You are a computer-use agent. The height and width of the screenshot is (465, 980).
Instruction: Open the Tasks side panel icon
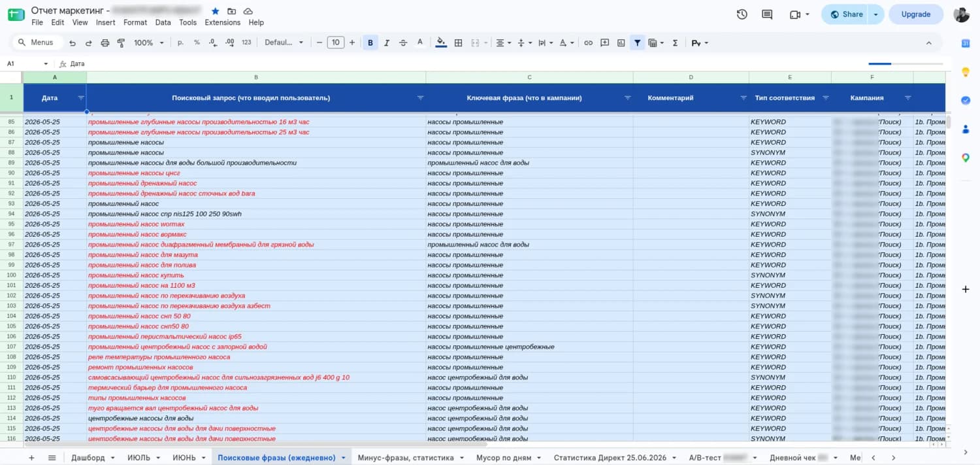click(x=966, y=101)
